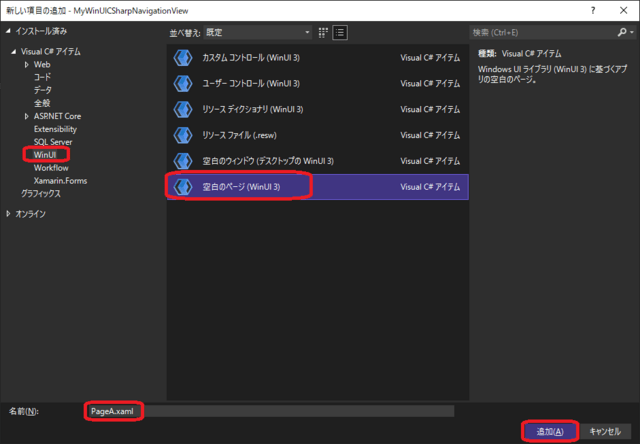
Task: Switch to list view layout
Action: [x=340, y=32]
